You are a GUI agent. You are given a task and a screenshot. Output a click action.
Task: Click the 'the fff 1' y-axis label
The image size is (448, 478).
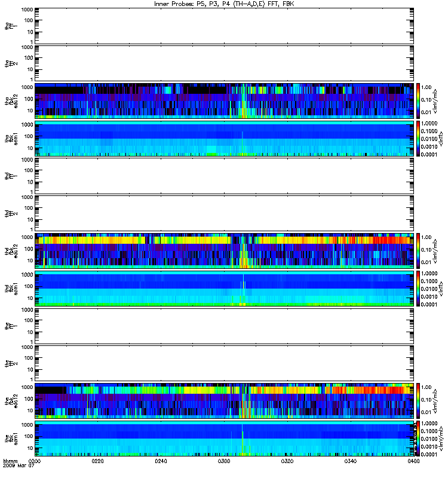coord(11,326)
